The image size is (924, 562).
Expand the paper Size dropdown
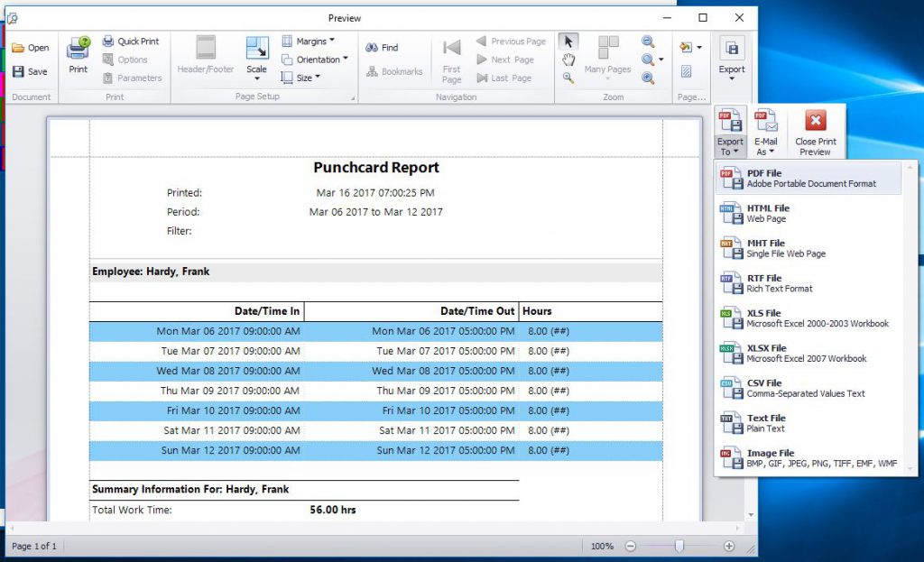pyautogui.click(x=307, y=78)
